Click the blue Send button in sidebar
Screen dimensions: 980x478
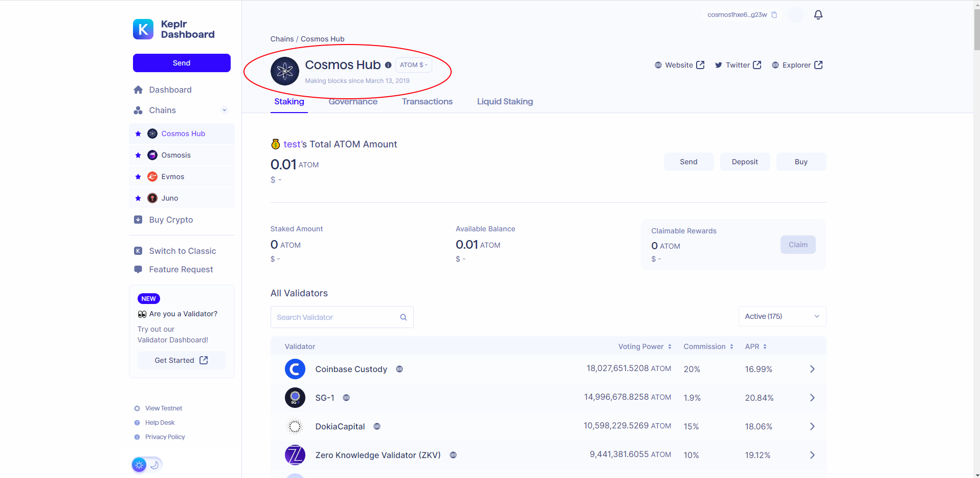click(x=182, y=63)
